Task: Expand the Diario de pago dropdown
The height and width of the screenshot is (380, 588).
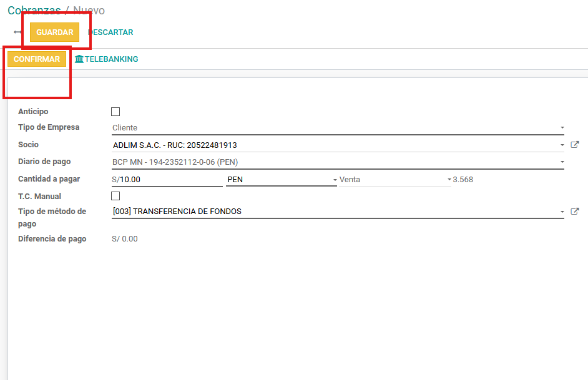Action: [x=561, y=162]
